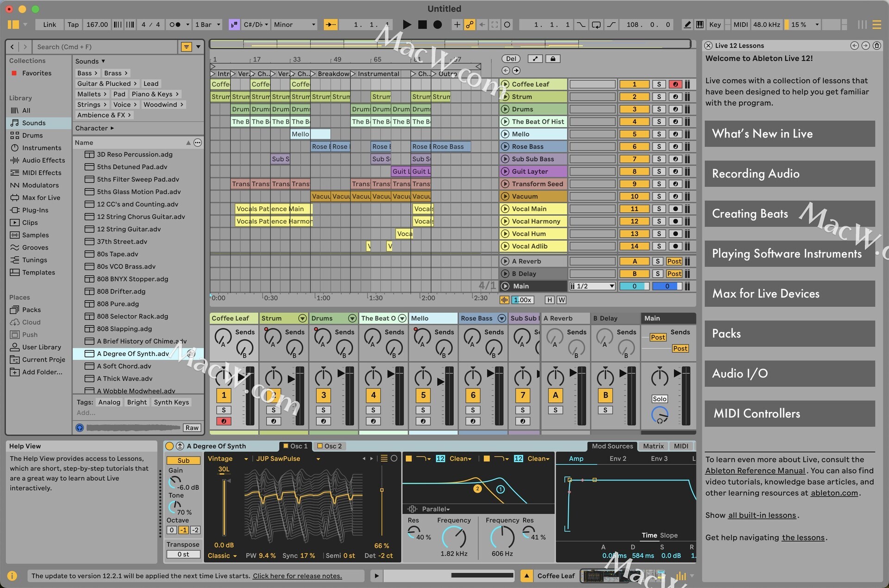The image size is (889, 588).
Task: Solo mixer channel 4 The Beat
Action: pyautogui.click(x=373, y=410)
